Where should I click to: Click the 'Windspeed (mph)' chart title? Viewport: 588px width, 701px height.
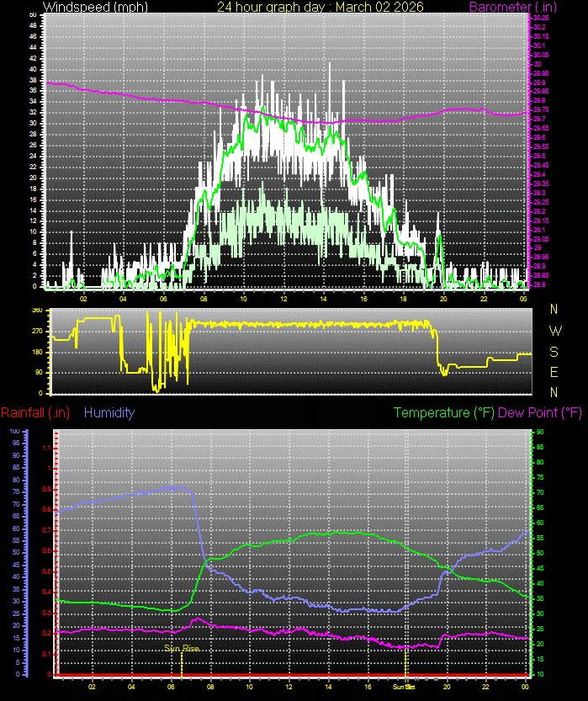[95, 7]
